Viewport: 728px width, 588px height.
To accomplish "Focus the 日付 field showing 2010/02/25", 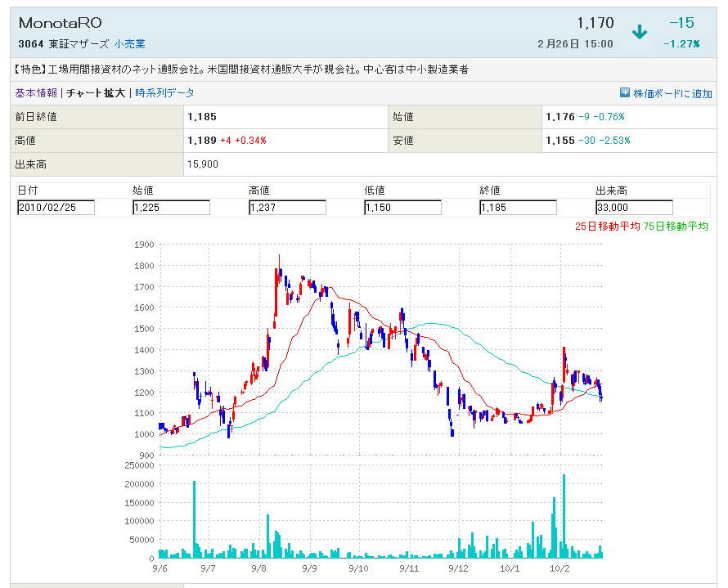I will point(56,208).
